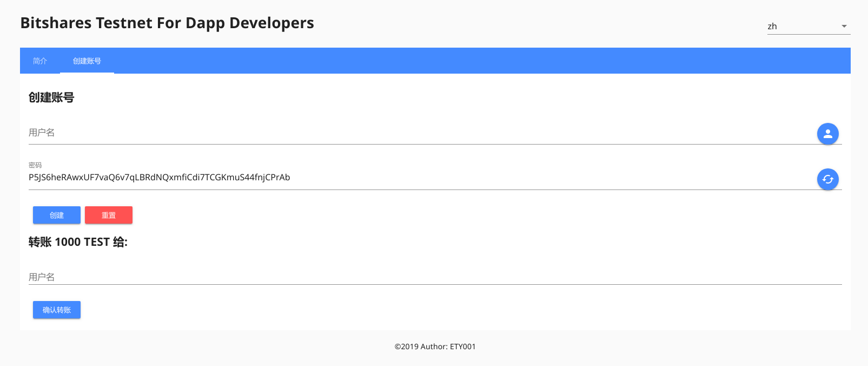The height and width of the screenshot is (366, 868).
Task: Click the blue 创建 button
Action: [57, 215]
